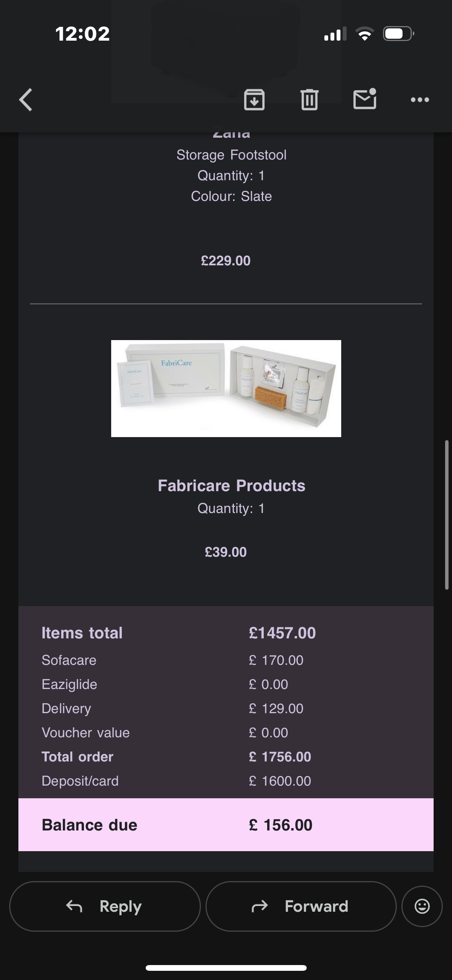Tap the battery status icon
452x980 pixels.
398,34
